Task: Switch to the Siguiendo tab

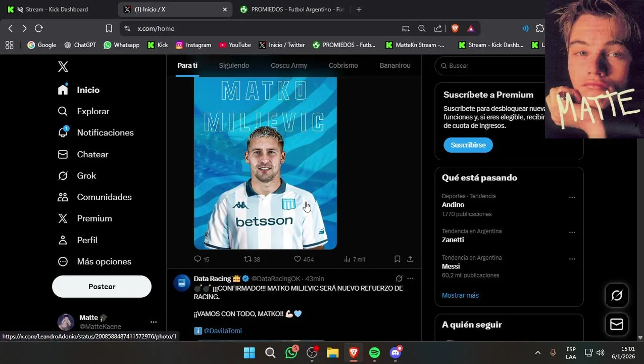Action: [x=234, y=65]
